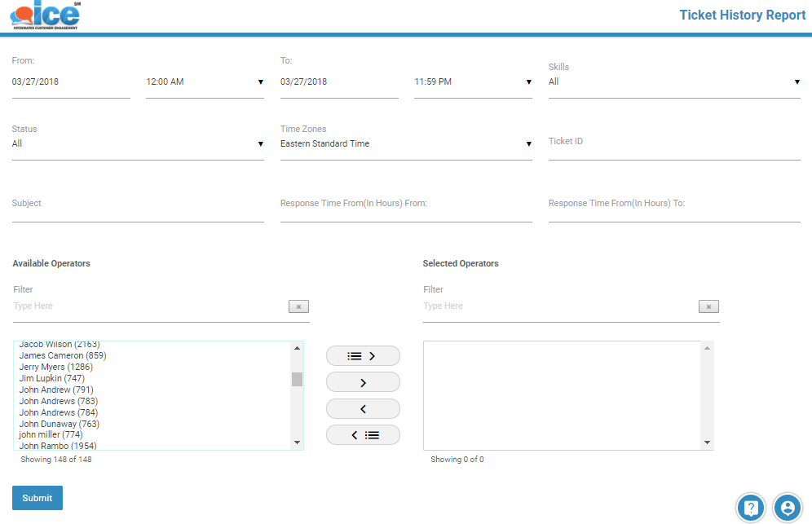Click the ICE logo
812x524 pixels.
coord(46,16)
